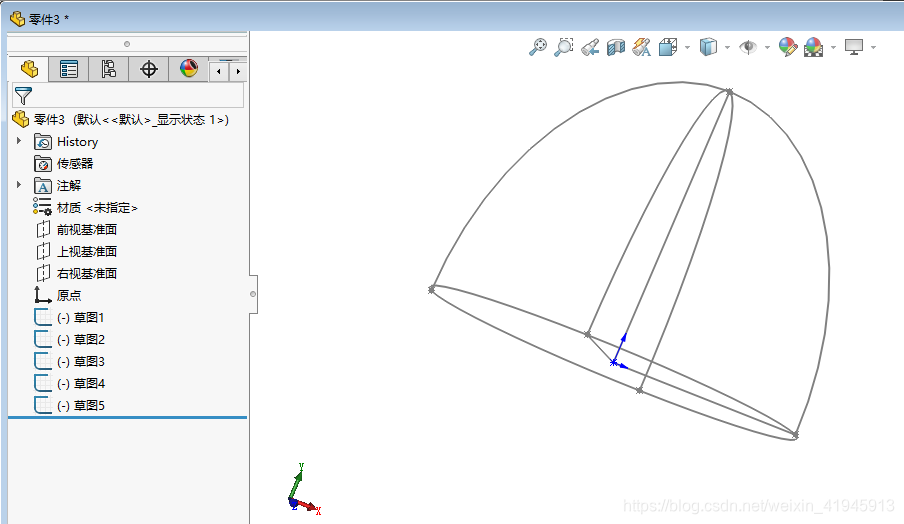Show previous manager tabs with left arrow
Viewport: 904px width, 524px height.
click(x=219, y=71)
